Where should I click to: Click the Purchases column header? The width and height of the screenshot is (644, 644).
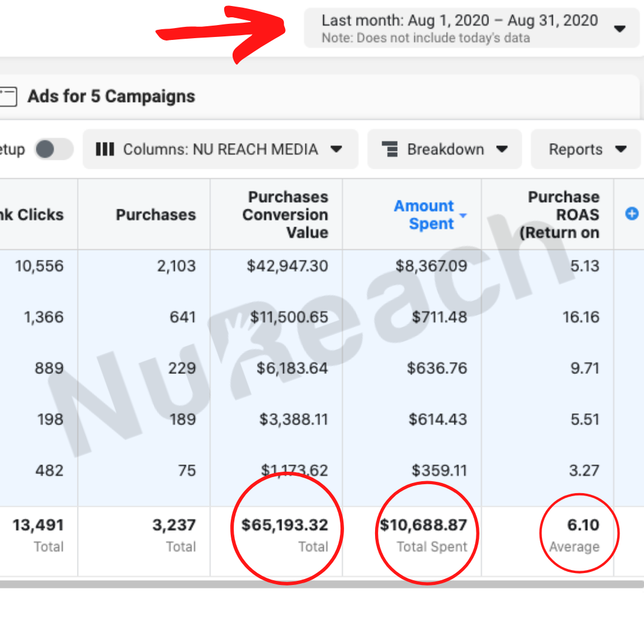[156, 215]
